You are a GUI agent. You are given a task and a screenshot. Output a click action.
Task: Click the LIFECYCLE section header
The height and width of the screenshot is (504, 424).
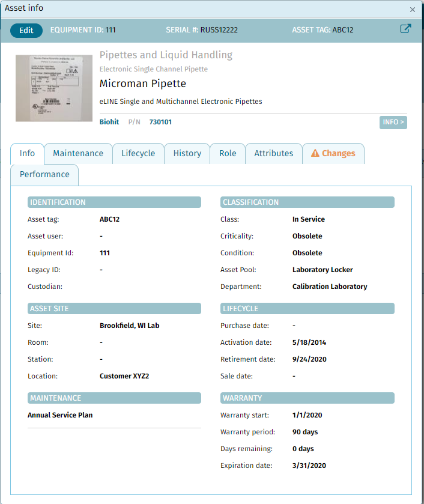pyautogui.click(x=307, y=309)
